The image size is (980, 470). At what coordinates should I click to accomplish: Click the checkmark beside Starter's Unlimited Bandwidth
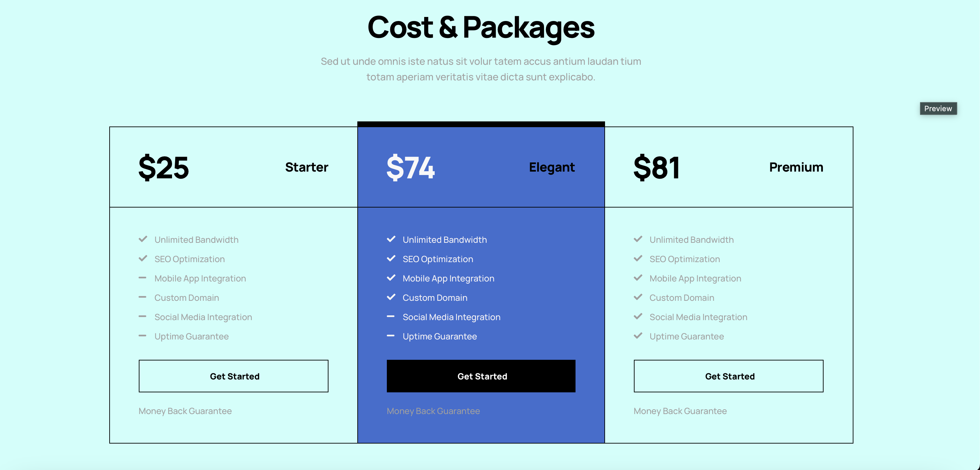[143, 239]
